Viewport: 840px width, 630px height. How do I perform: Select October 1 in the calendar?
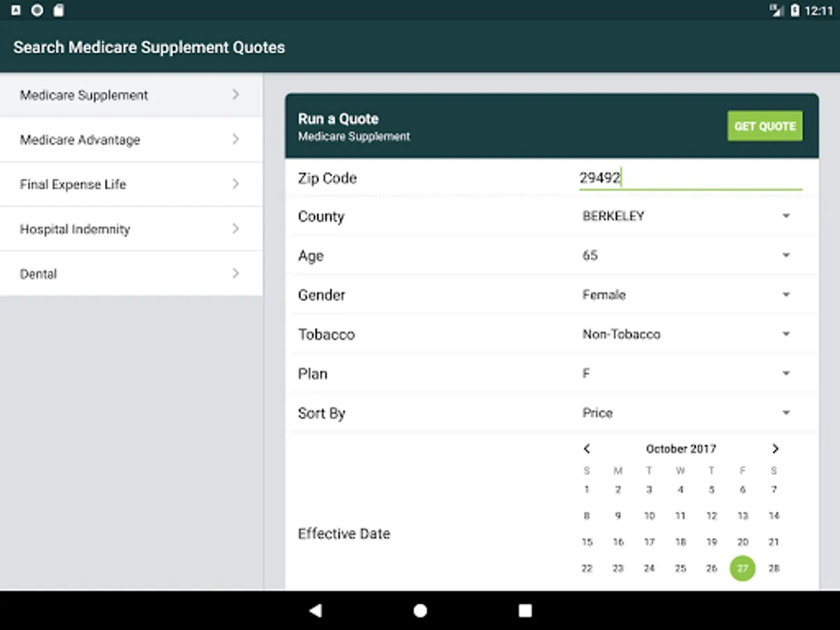pyautogui.click(x=587, y=490)
